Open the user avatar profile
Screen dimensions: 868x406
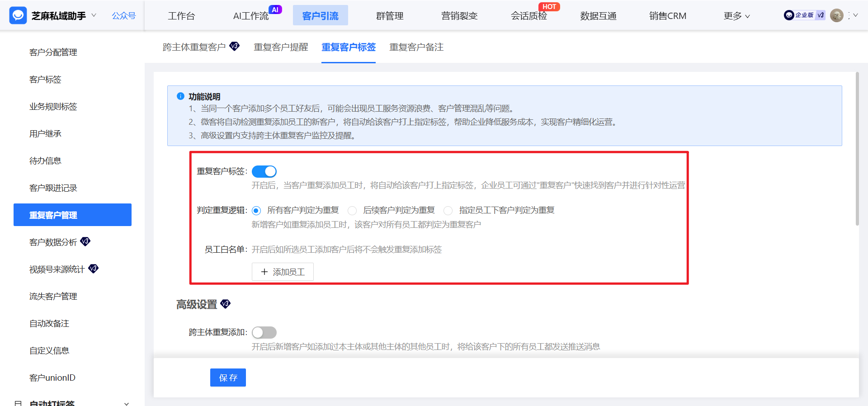[837, 15]
